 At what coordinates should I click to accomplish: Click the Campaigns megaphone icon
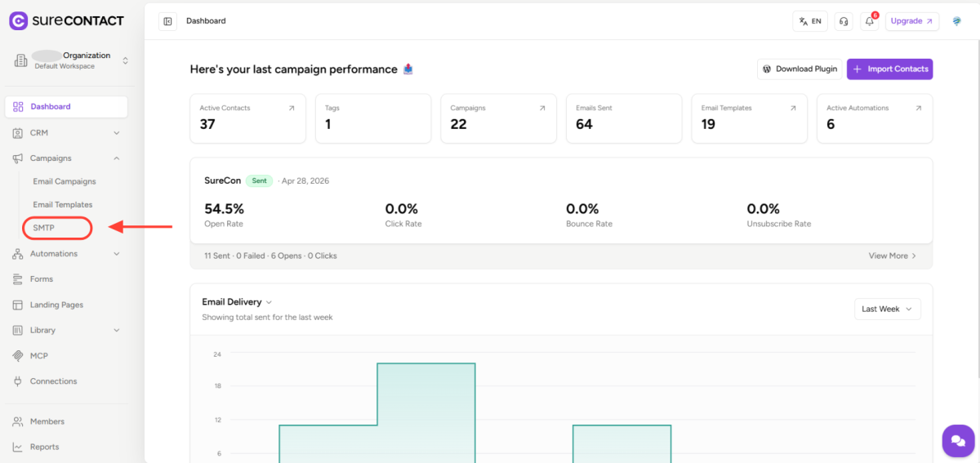pos(18,158)
